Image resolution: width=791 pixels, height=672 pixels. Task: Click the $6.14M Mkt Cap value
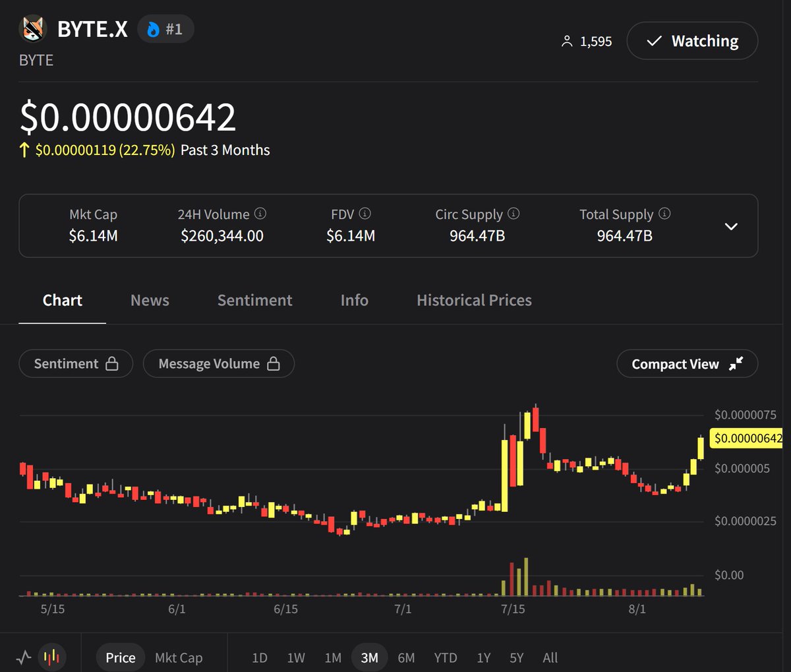click(x=93, y=236)
